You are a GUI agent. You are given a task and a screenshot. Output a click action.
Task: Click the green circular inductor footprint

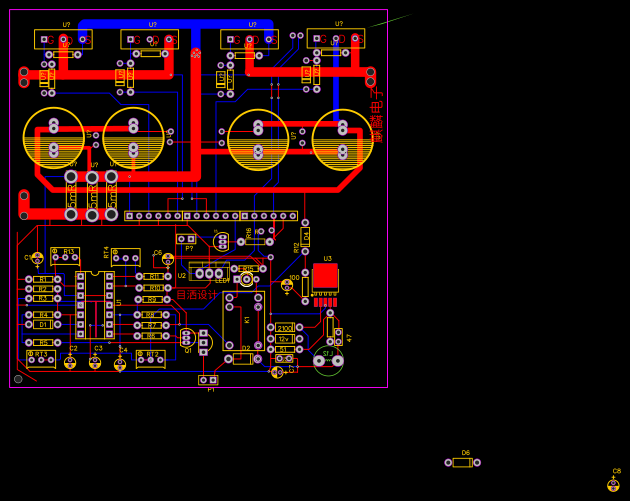tap(328, 361)
